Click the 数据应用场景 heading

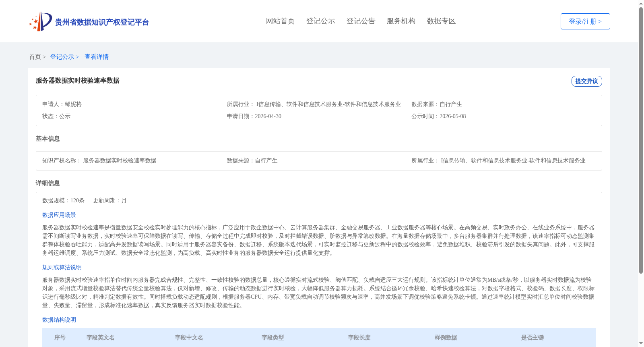click(x=59, y=215)
